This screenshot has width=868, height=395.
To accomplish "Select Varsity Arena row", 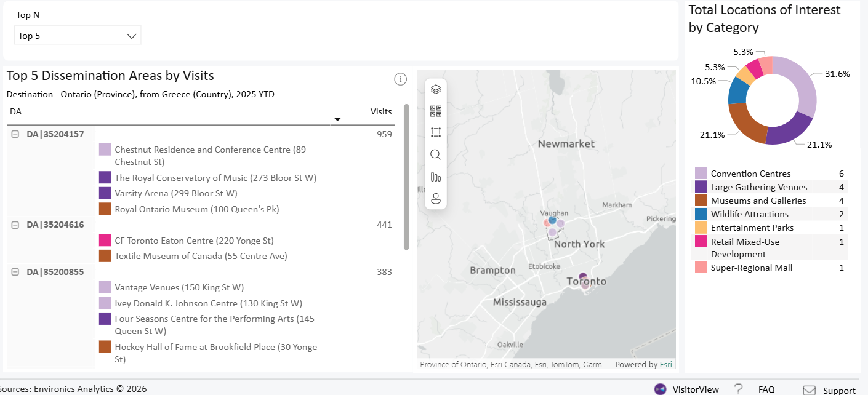I will tap(168, 193).
